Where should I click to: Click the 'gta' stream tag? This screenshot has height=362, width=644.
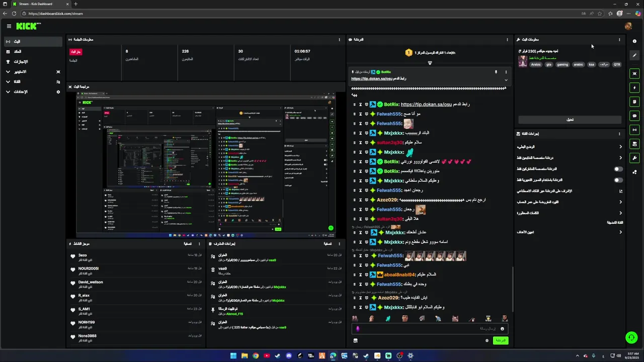click(x=549, y=64)
